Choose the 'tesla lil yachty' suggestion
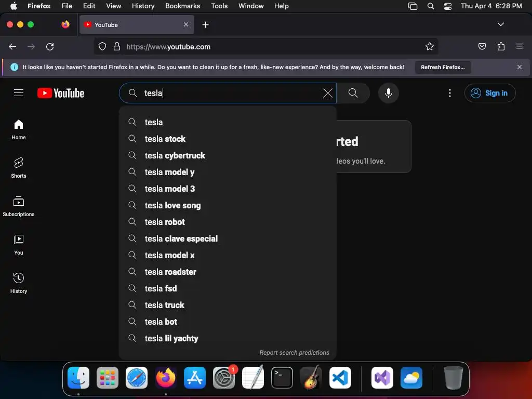The width and height of the screenshot is (532, 399). tap(228, 338)
